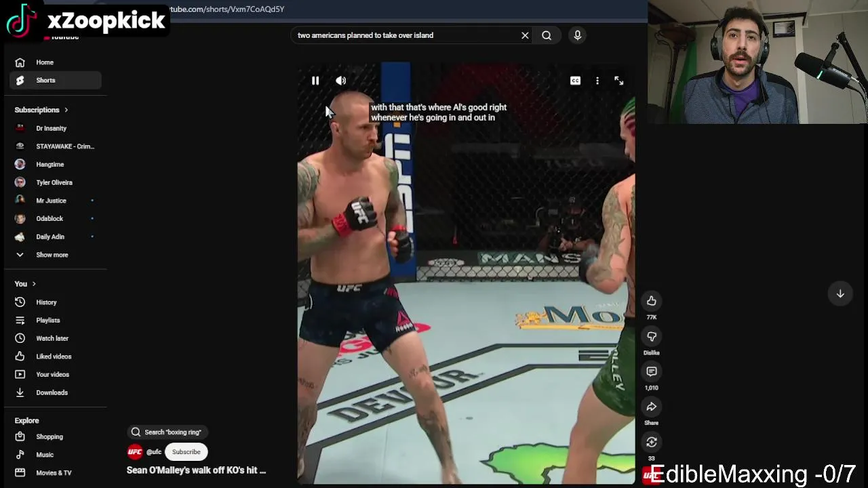The width and height of the screenshot is (868, 488).
Task: Open Tyler Oliveira channel
Action: coord(56,182)
